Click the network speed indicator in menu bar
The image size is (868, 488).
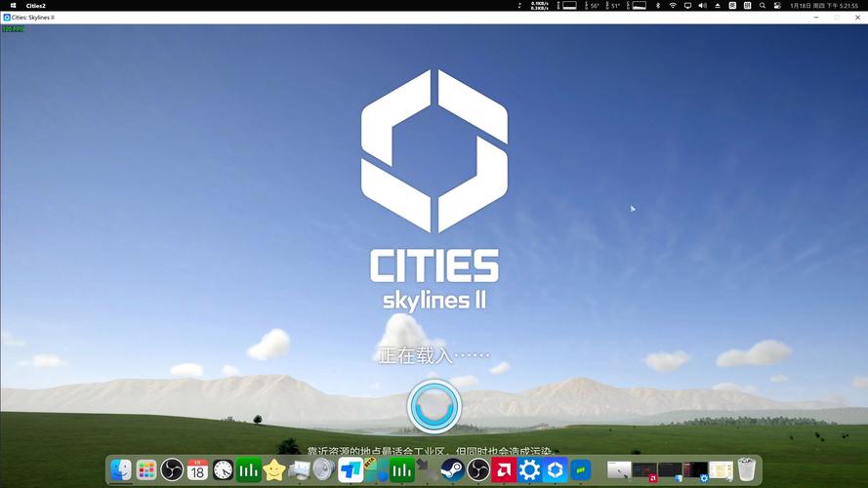[540, 6]
